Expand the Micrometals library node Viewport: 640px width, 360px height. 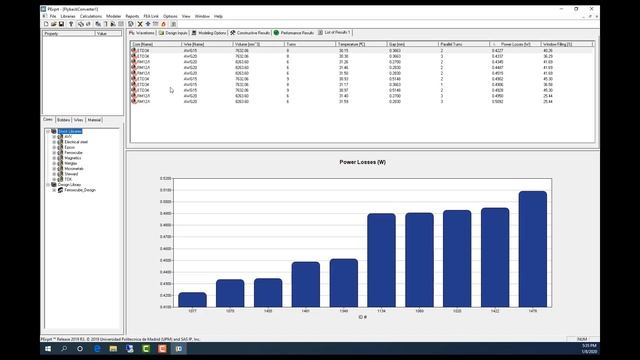[54, 169]
